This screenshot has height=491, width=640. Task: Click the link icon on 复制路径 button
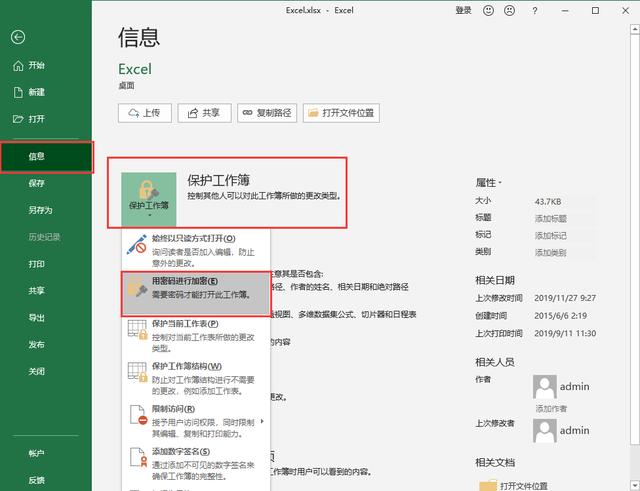(247, 113)
